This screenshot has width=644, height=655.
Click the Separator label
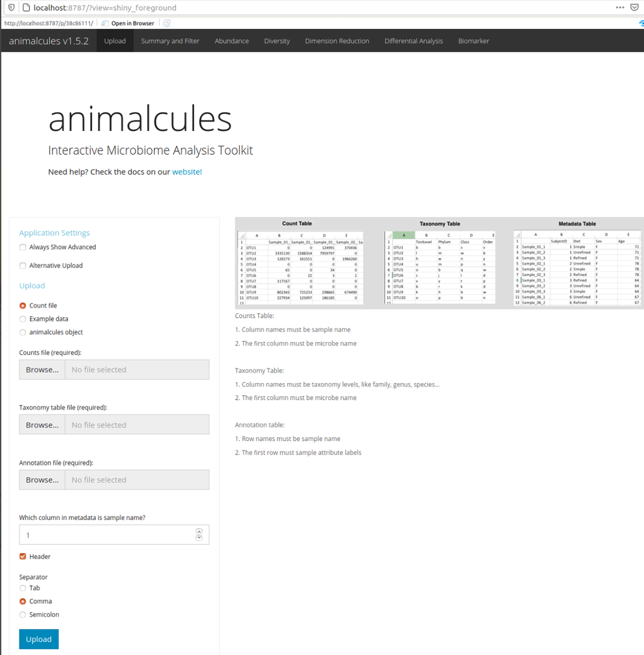pyautogui.click(x=33, y=577)
